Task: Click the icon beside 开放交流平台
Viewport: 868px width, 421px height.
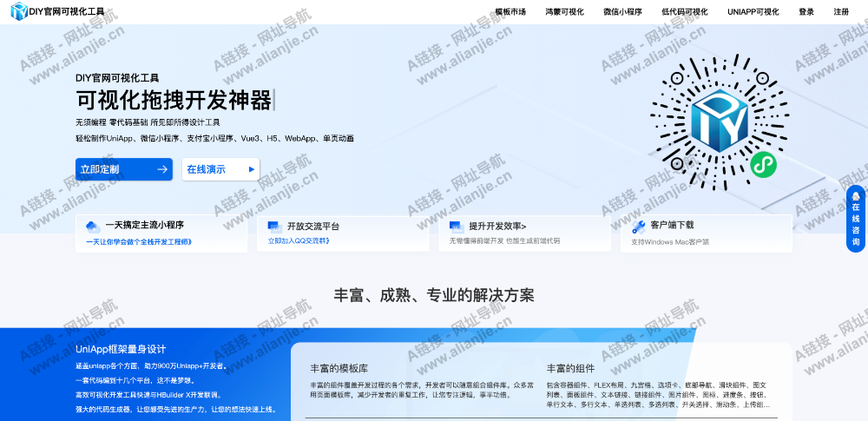Action: [x=273, y=226]
